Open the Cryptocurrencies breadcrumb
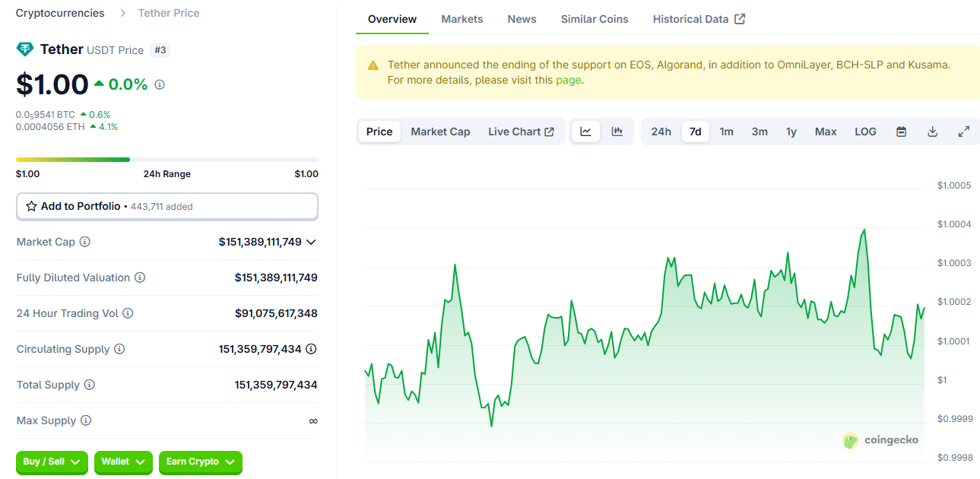 pyautogui.click(x=60, y=13)
